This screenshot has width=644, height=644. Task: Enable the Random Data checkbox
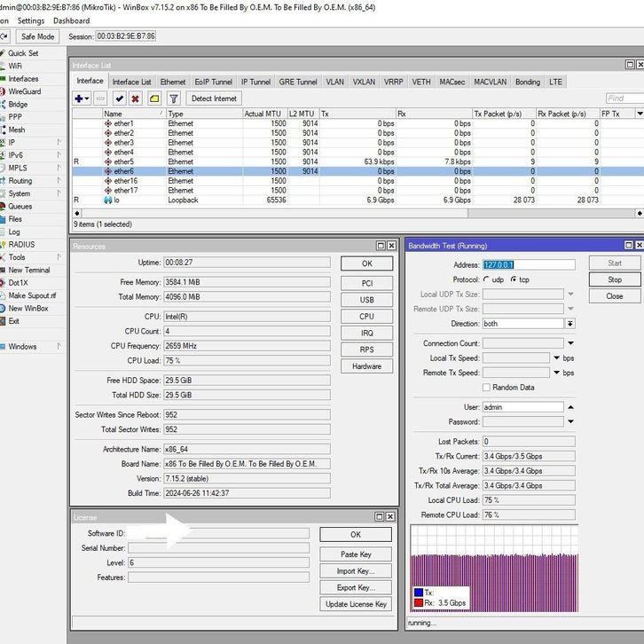(487, 388)
